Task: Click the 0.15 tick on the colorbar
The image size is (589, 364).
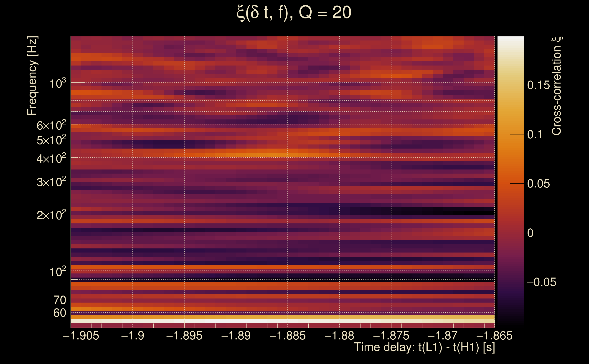Action: [538, 85]
